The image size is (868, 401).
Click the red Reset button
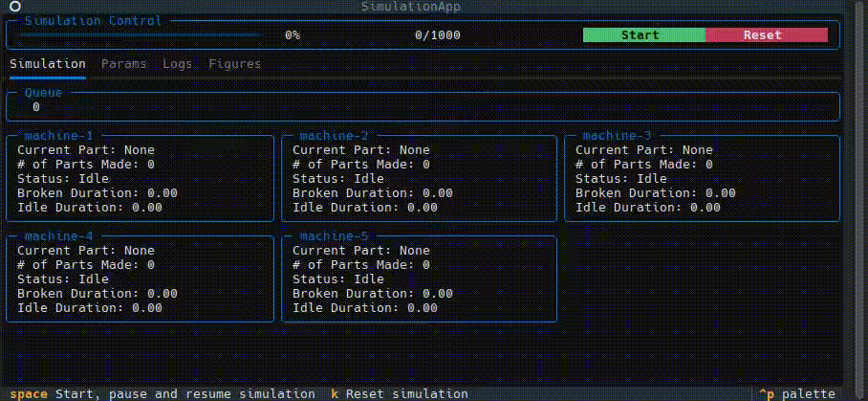tap(766, 35)
